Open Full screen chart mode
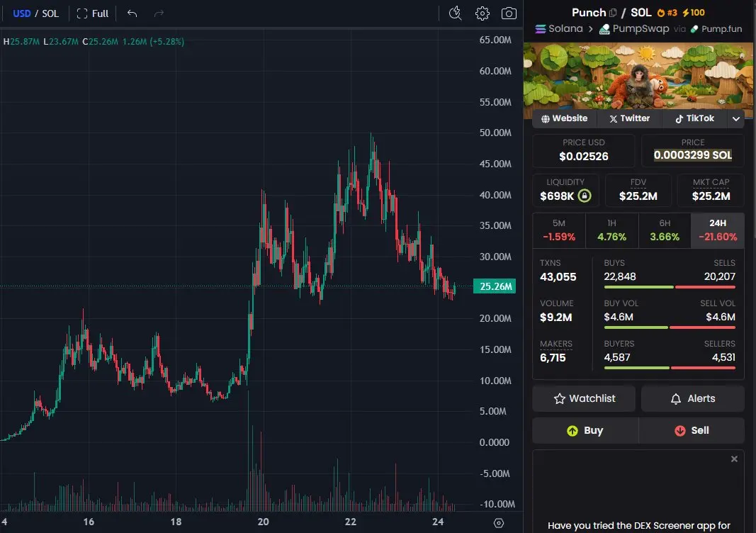Viewport: 756px width, 533px height. tap(93, 13)
